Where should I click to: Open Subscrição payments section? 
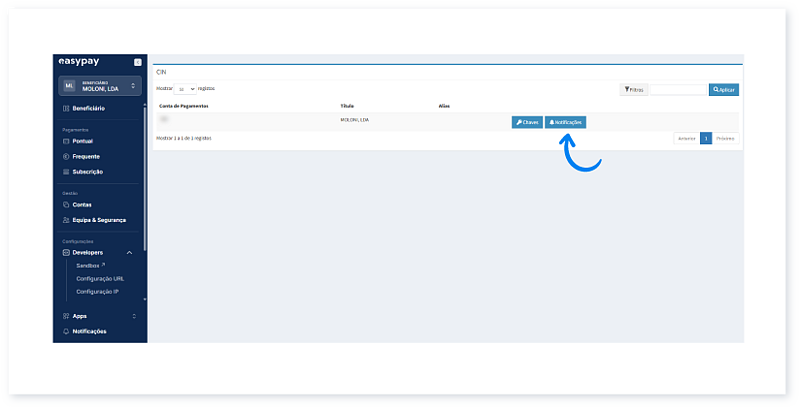tap(88, 171)
